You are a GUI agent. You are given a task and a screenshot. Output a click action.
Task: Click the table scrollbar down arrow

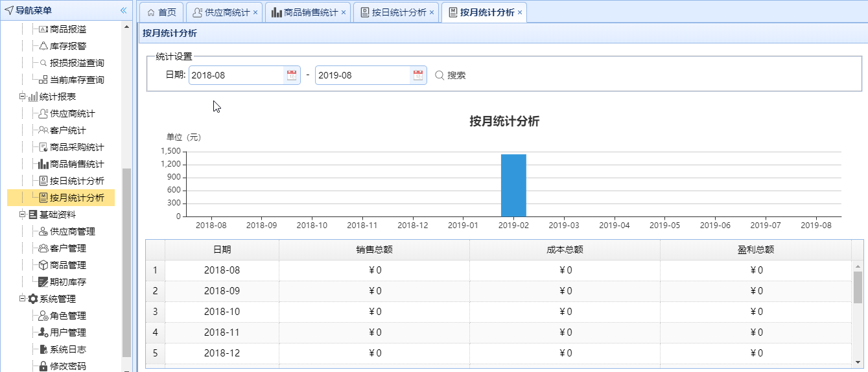(x=858, y=362)
